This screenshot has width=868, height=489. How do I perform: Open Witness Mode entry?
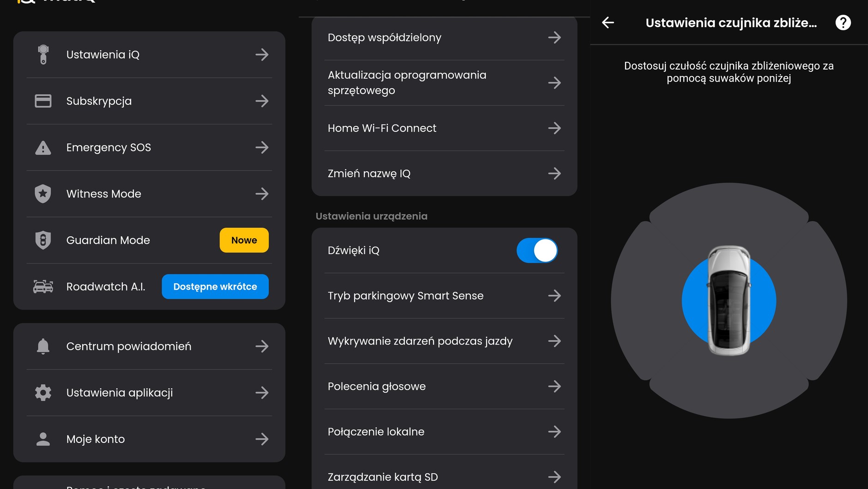[x=149, y=194]
